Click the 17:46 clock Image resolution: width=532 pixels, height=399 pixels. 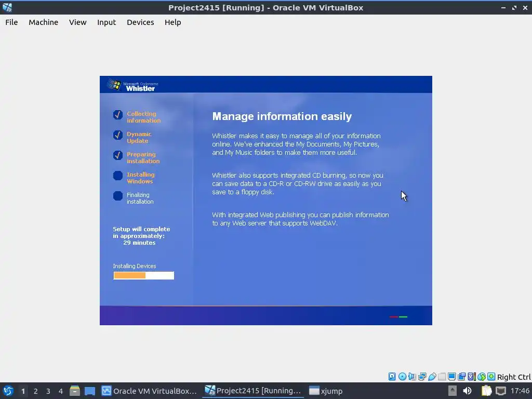[520, 391]
